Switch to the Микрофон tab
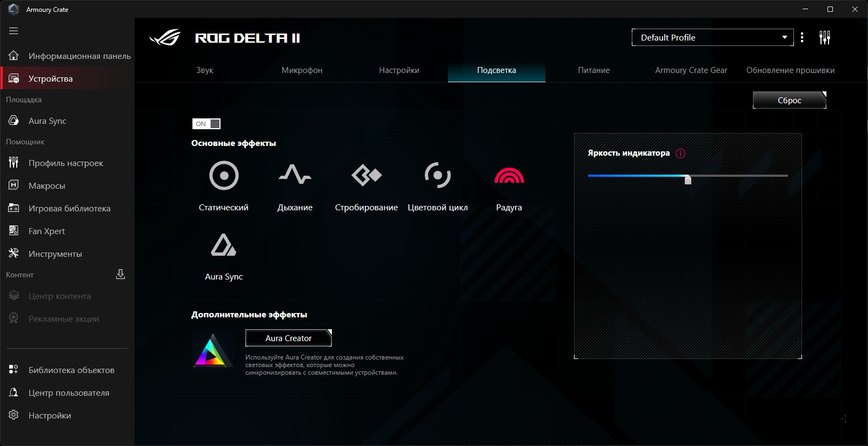This screenshot has height=446, width=868. pyautogui.click(x=302, y=70)
